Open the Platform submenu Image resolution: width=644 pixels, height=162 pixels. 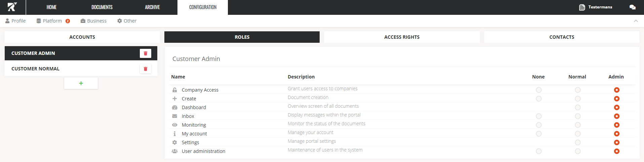click(52, 21)
